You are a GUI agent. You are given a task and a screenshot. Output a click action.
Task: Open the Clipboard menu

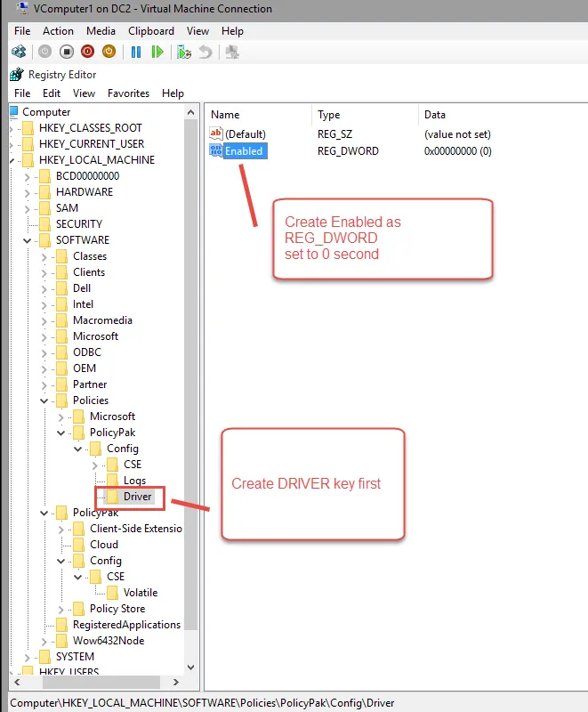click(150, 31)
